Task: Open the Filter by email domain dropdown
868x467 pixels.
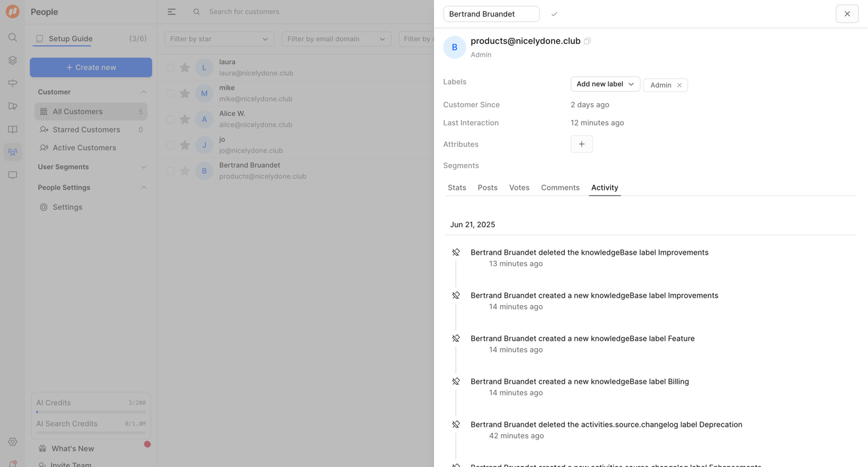Action: 336,39
